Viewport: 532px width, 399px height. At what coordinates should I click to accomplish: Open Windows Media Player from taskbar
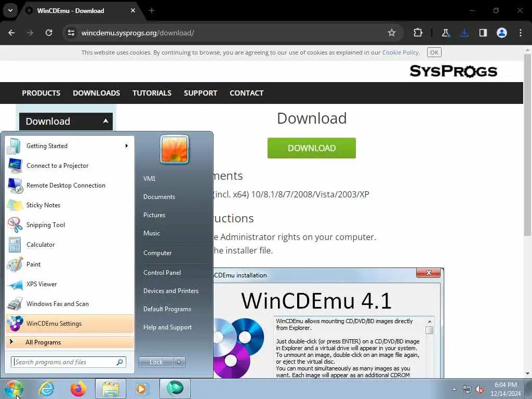click(x=142, y=389)
